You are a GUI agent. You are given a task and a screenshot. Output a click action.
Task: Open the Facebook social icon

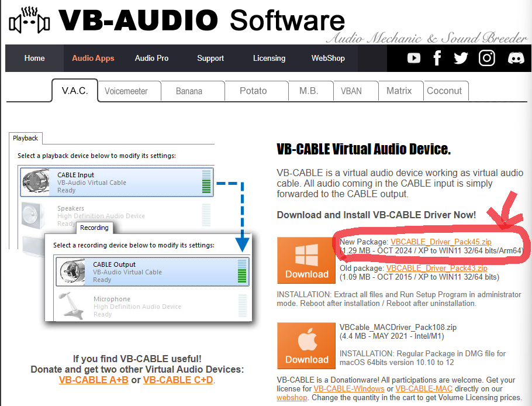(437, 58)
